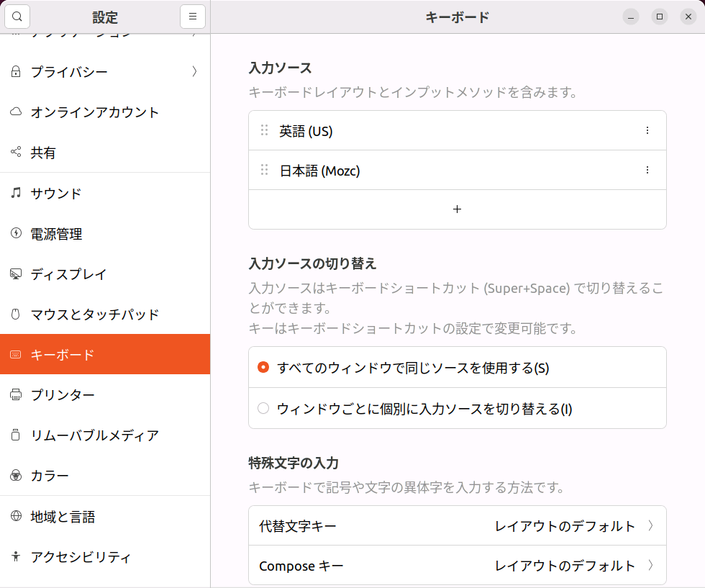Click the 入力ソースの切り替え section heading
This screenshot has width=705, height=588.
[x=312, y=263]
